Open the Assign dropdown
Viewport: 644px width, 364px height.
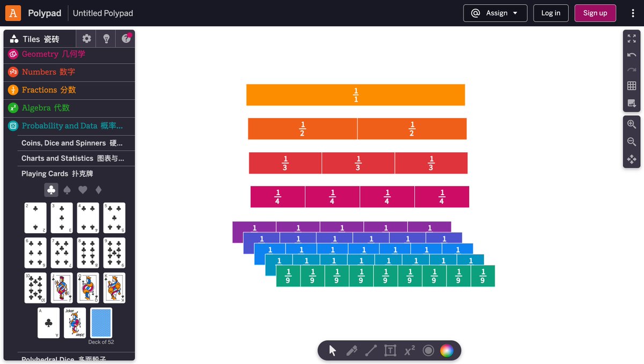pos(495,13)
